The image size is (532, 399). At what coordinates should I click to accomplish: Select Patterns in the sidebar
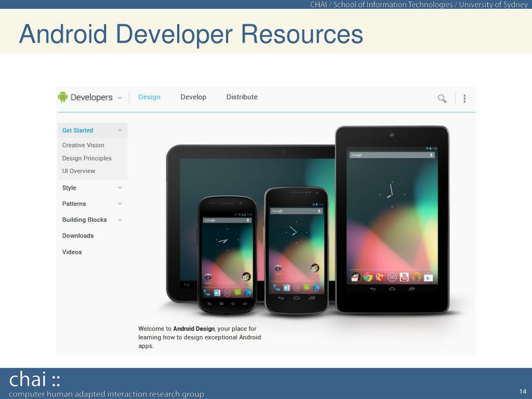(74, 204)
